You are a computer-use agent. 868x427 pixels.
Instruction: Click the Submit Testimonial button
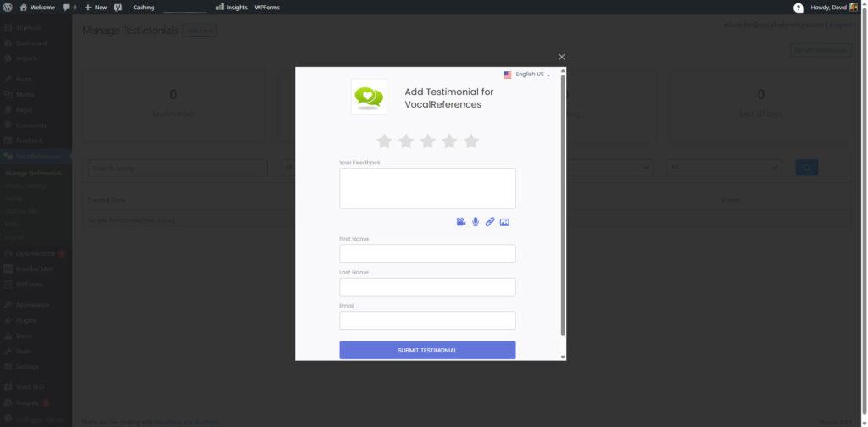coord(427,350)
